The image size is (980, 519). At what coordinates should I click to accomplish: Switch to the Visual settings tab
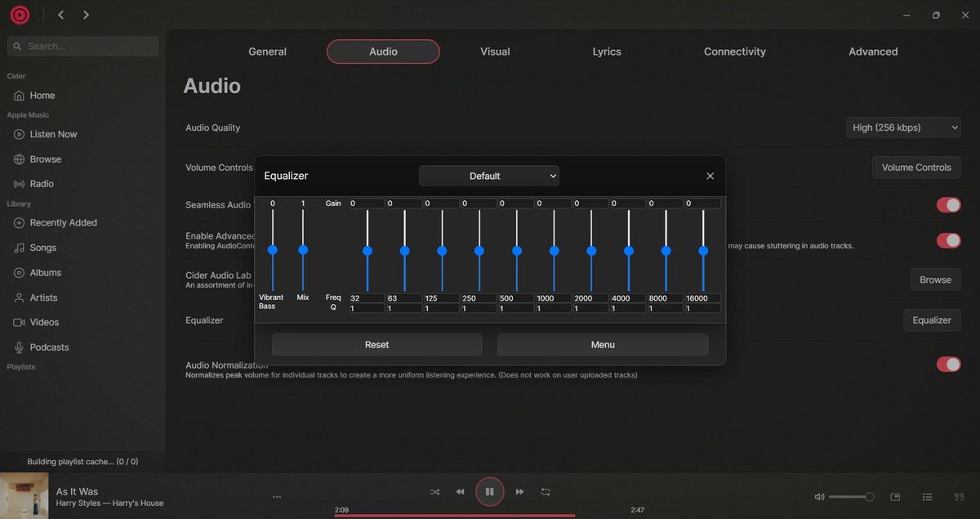click(494, 51)
